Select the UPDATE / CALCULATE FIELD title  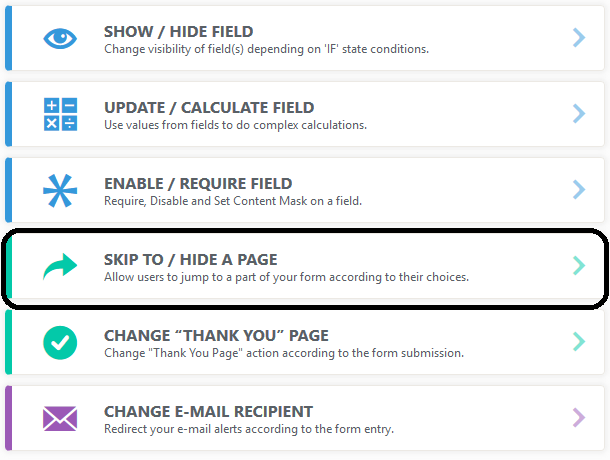click(209, 108)
